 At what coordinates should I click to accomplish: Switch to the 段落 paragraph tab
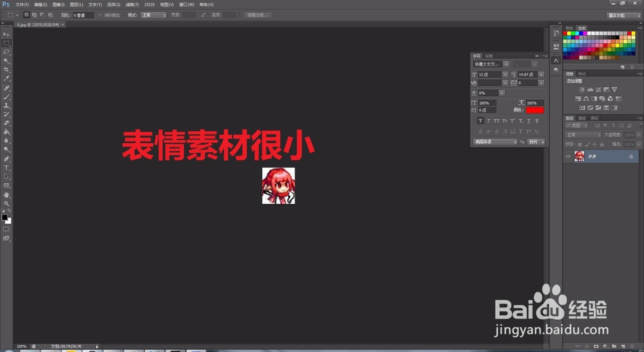[x=489, y=56]
